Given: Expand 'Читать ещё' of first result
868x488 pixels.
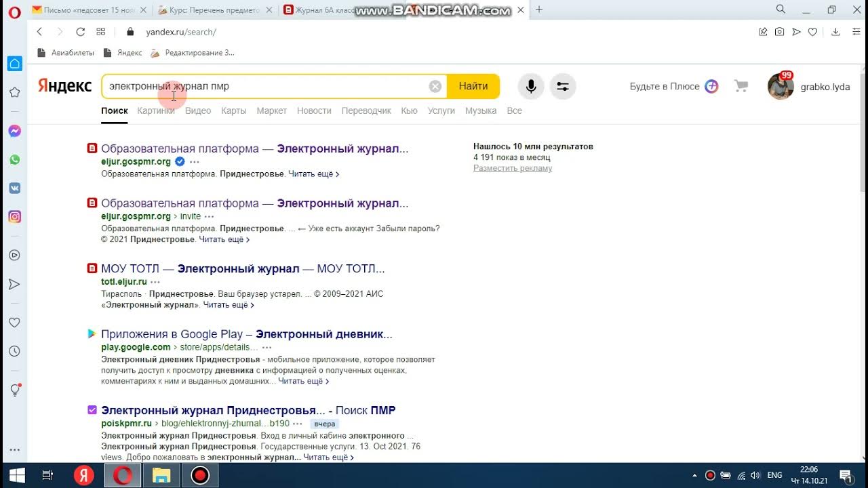Looking at the screenshot, I should pyautogui.click(x=313, y=174).
